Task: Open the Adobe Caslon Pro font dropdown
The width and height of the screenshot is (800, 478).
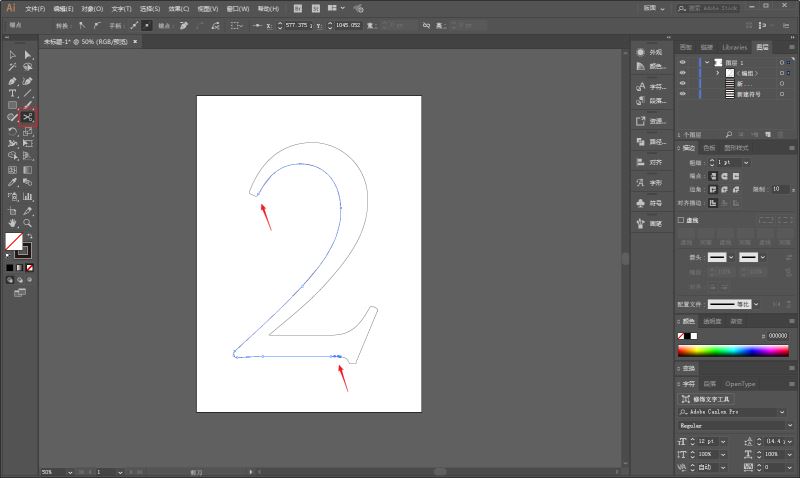Action: [x=782, y=412]
